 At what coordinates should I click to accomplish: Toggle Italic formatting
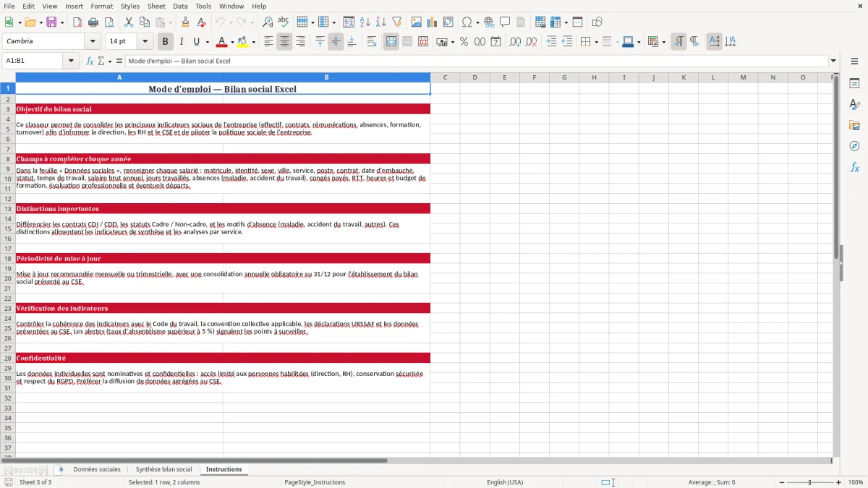[x=181, y=42]
